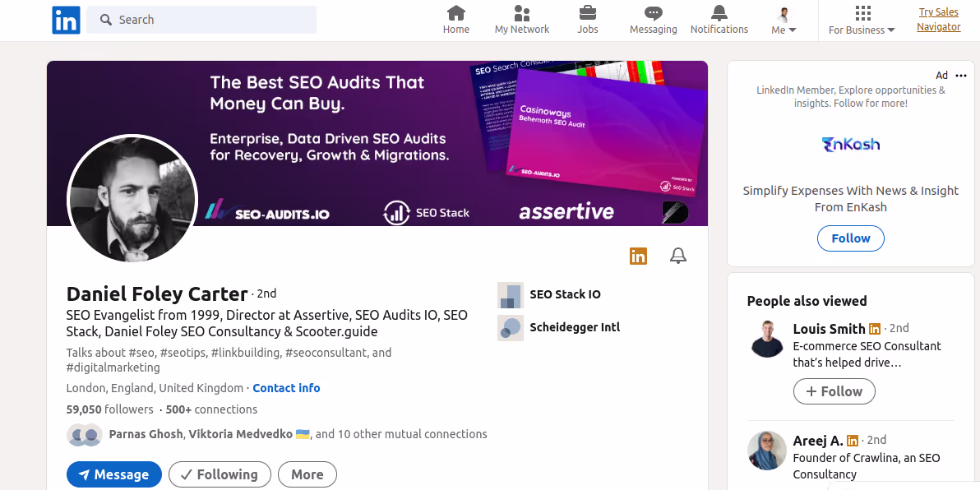Click the Daniel Foley Carter name heading

tap(157, 294)
